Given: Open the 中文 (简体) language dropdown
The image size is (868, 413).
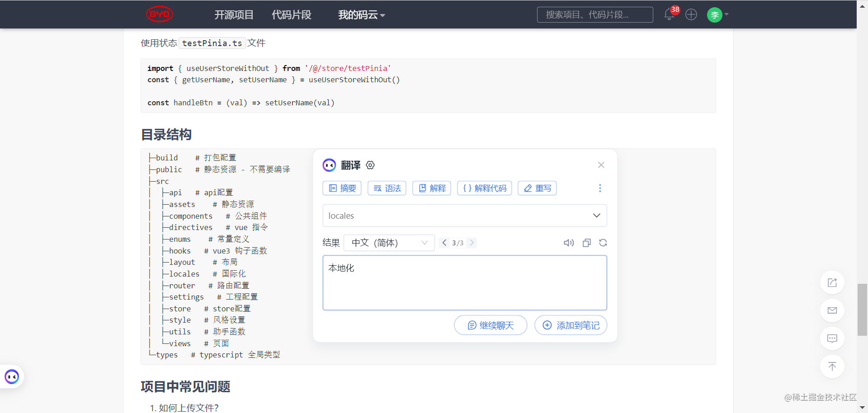Looking at the screenshot, I should tap(389, 243).
